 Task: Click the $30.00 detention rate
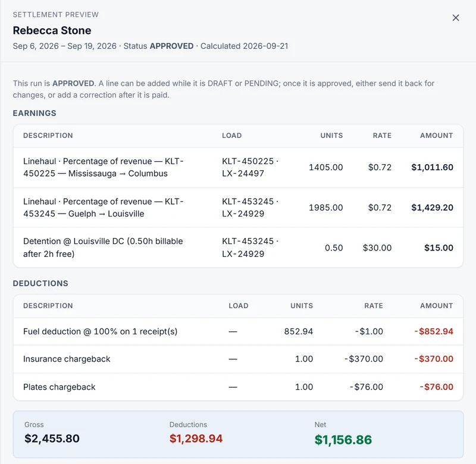point(377,248)
